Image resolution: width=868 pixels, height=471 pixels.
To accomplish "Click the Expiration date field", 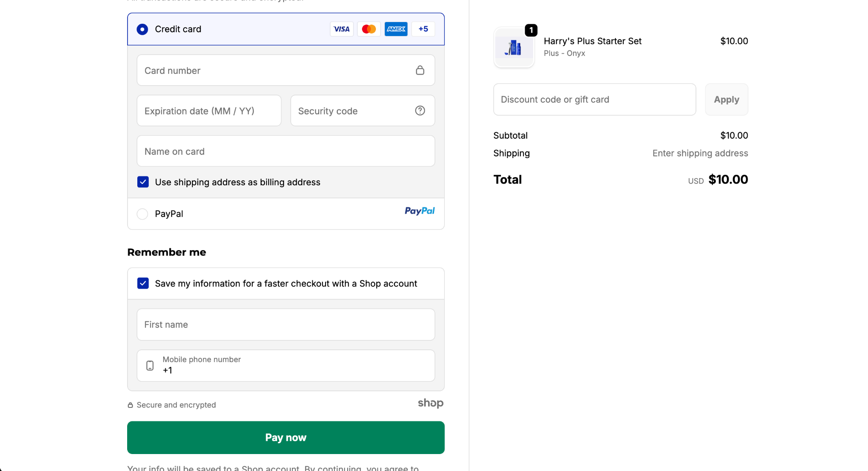I will click(209, 111).
